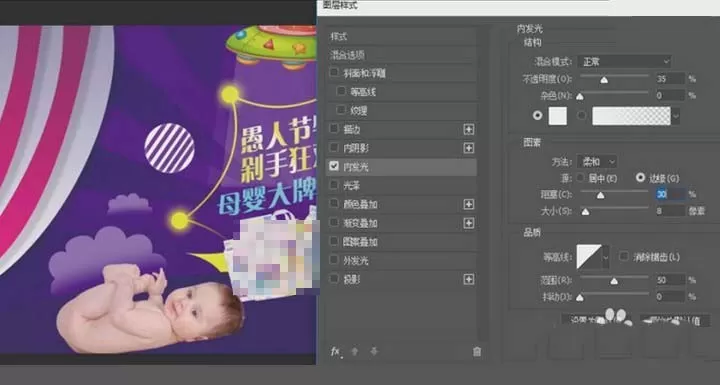The image size is (720, 385).
Task: Open the 方法 dropdown showing 柔和
Action: point(597,162)
